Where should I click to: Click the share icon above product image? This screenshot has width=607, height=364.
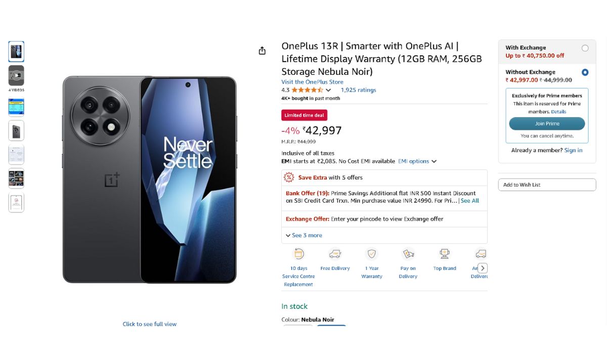[262, 51]
